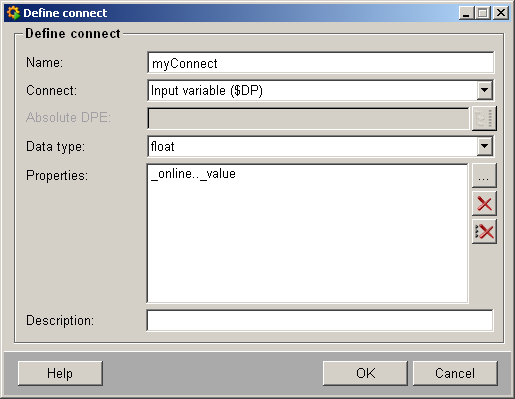Dismiss dialog with the Cancel button

(455, 373)
